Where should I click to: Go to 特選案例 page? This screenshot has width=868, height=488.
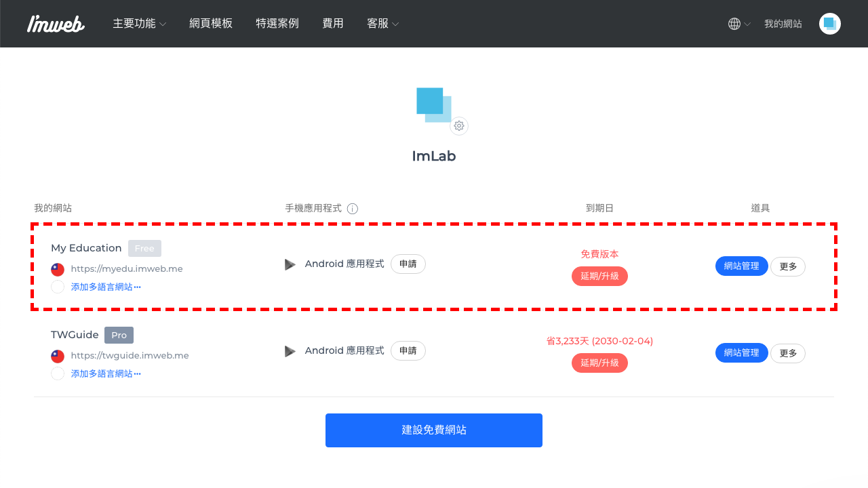(x=277, y=24)
